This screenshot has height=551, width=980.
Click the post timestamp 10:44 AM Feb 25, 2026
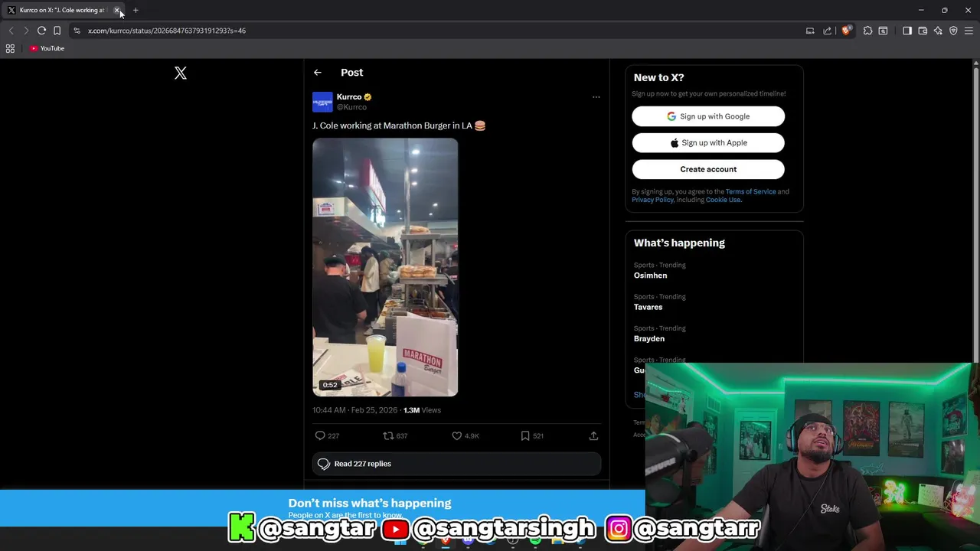[x=354, y=410]
